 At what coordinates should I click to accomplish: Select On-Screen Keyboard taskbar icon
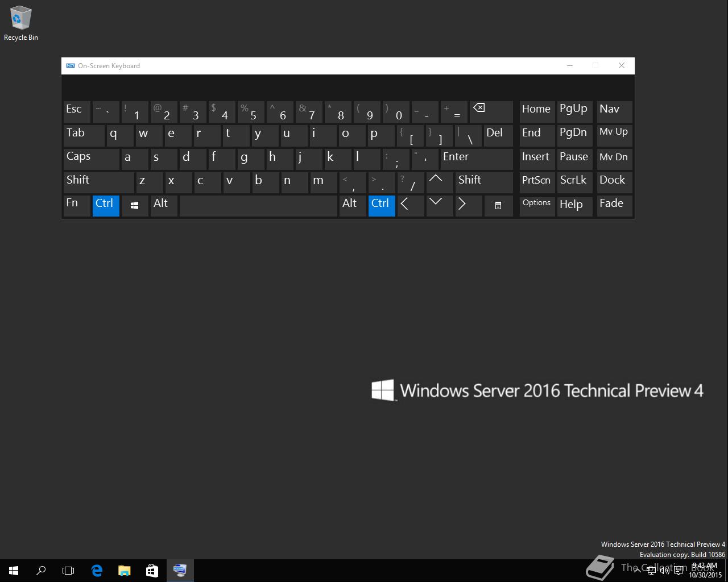pyautogui.click(x=180, y=570)
